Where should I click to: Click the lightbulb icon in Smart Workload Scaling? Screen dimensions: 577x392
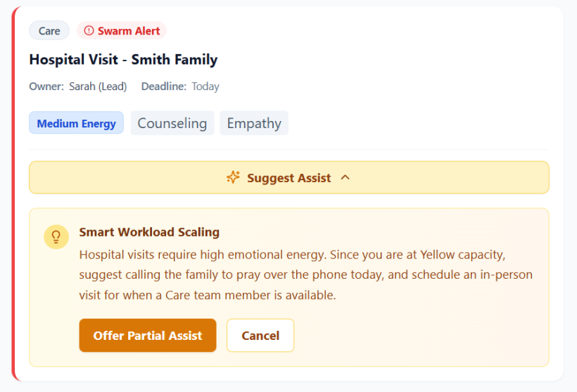point(56,237)
